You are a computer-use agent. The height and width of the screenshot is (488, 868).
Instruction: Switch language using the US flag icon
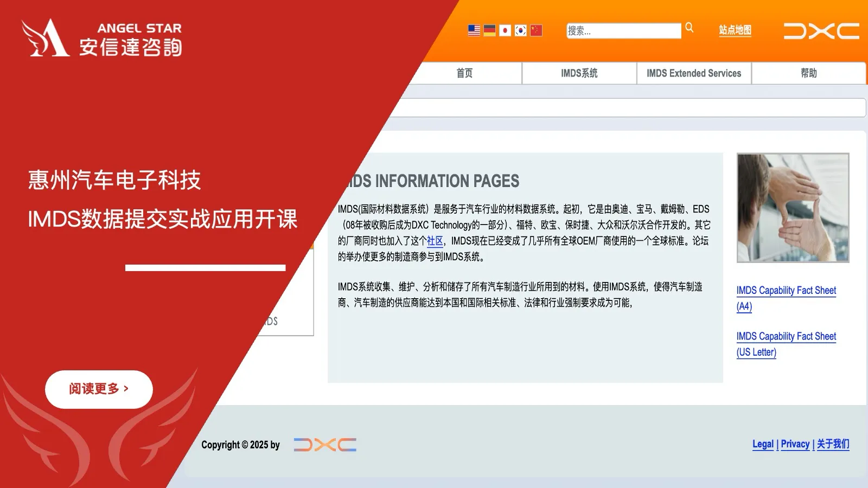click(473, 31)
